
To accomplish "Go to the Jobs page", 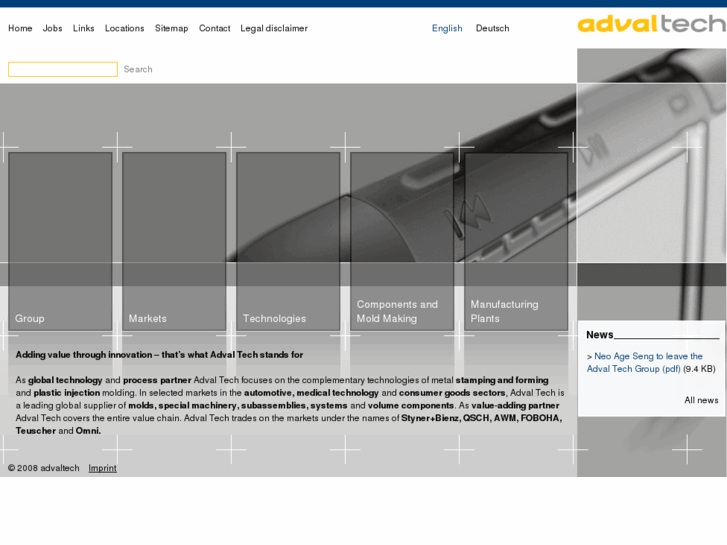I will (x=52, y=28).
